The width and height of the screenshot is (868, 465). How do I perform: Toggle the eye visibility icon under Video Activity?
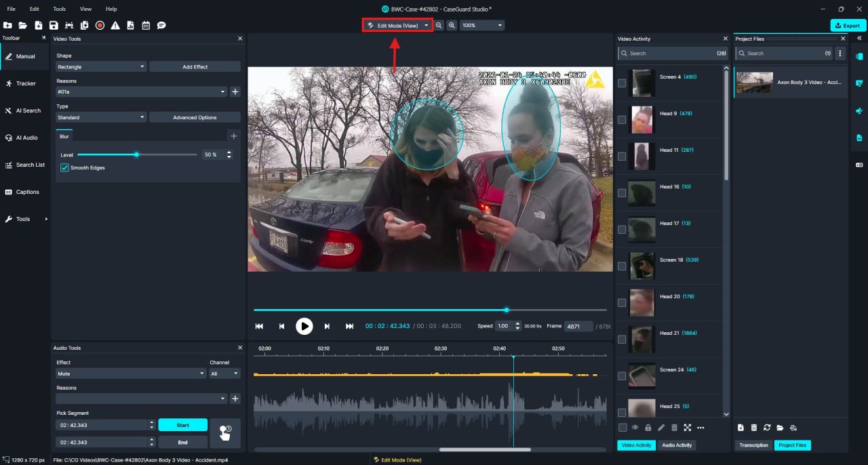click(635, 428)
